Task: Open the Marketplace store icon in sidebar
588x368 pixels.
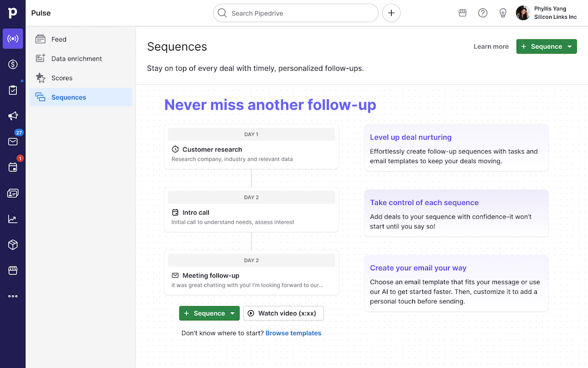Action: (13, 270)
